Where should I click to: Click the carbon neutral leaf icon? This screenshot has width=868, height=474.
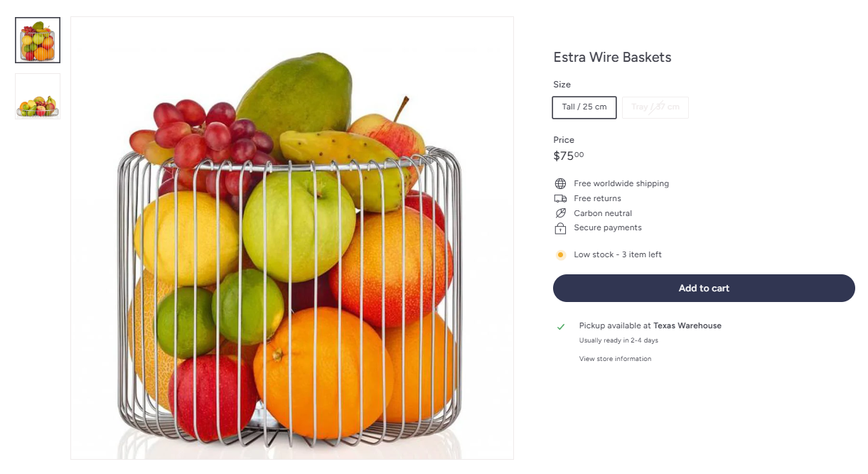(x=561, y=213)
